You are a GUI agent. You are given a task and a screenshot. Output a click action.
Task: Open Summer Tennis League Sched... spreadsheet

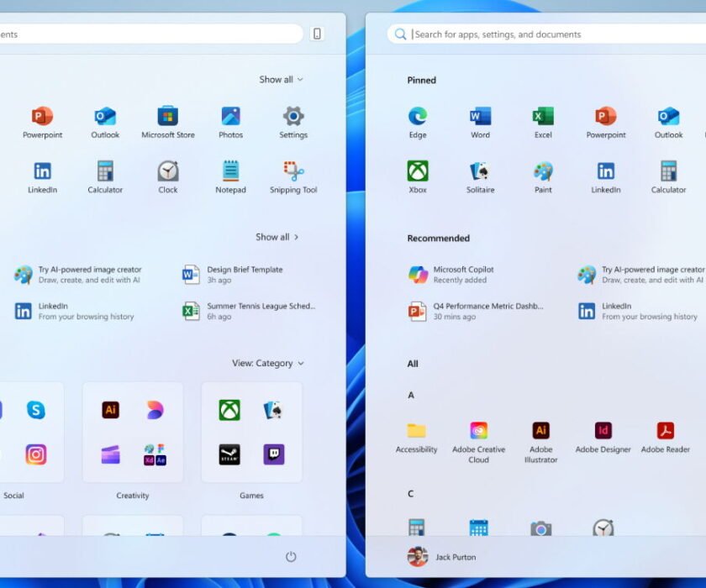[x=249, y=311]
